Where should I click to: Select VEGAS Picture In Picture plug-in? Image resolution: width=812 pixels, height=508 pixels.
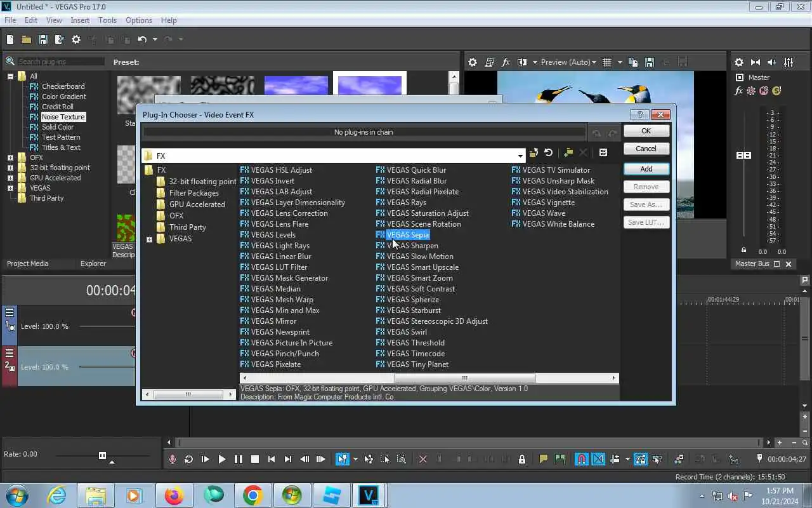click(x=291, y=343)
